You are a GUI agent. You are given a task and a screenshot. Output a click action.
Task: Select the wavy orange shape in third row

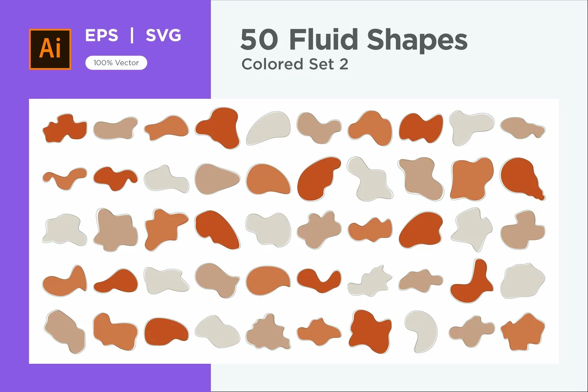[370, 230]
